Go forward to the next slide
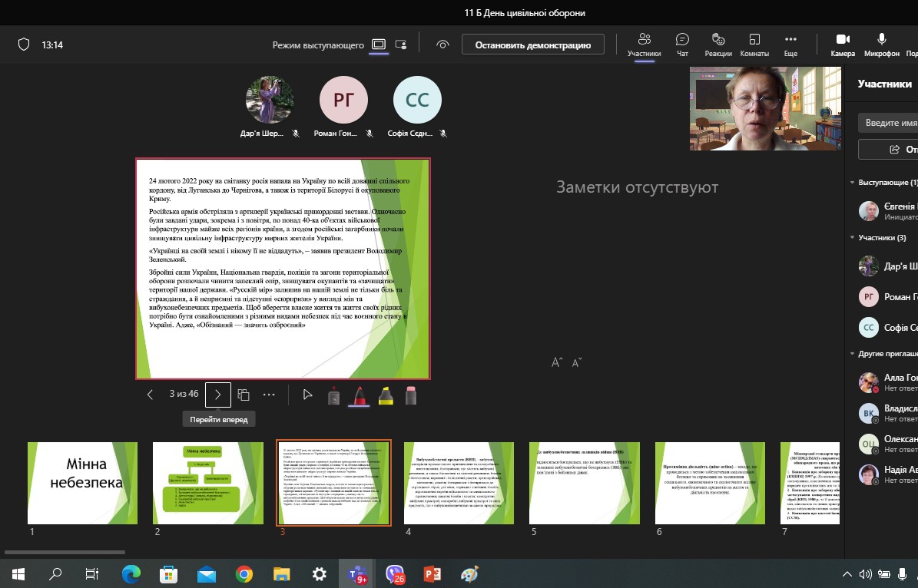The height and width of the screenshot is (588, 918). (x=218, y=395)
